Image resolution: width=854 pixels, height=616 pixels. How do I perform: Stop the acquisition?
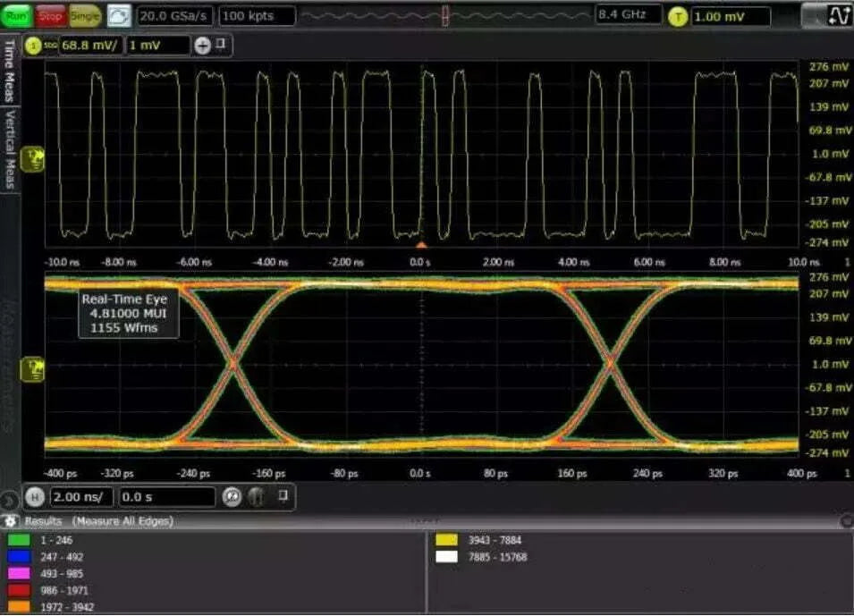[51, 13]
